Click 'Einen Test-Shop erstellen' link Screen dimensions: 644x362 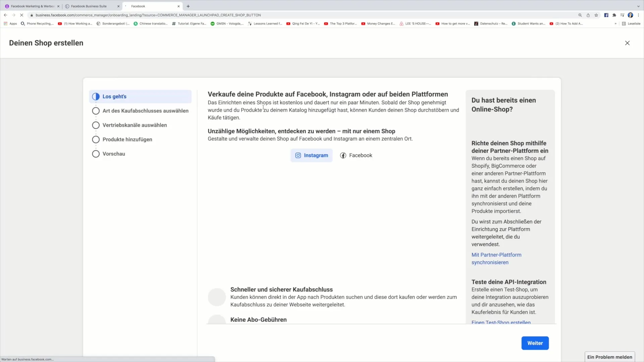pyautogui.click(x=501, y=322)
